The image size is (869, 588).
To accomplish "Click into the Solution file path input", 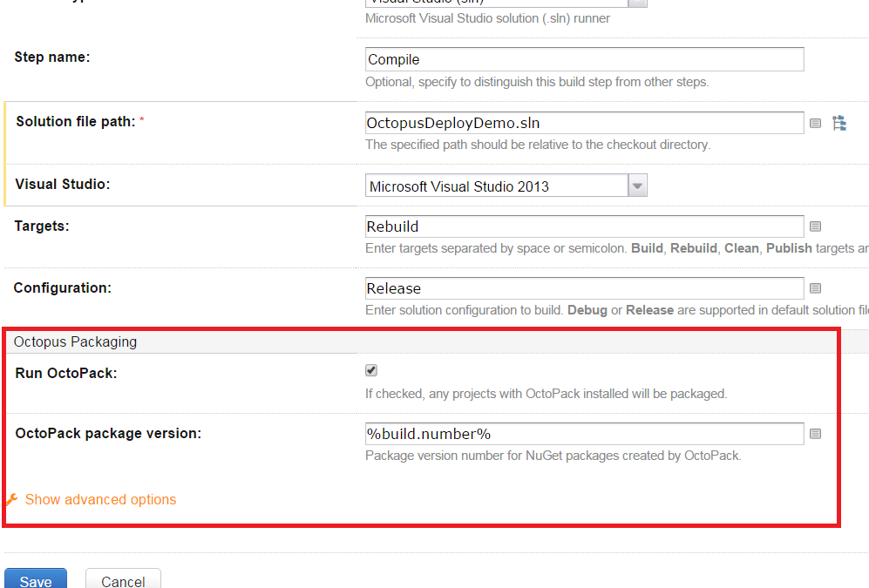I will pyautogui.click(x=584, y=123).
